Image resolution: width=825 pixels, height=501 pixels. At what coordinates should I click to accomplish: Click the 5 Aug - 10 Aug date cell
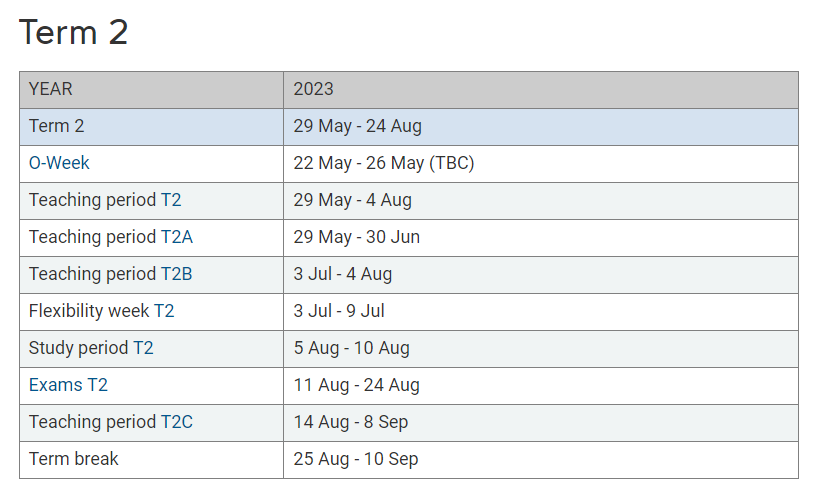click(x=541, y=348)
